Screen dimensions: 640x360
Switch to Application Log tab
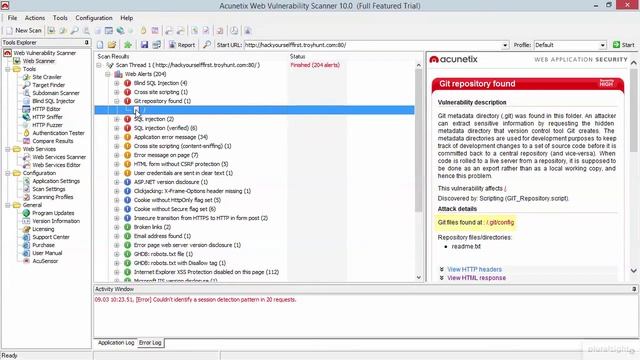click(x=116, y=343)
